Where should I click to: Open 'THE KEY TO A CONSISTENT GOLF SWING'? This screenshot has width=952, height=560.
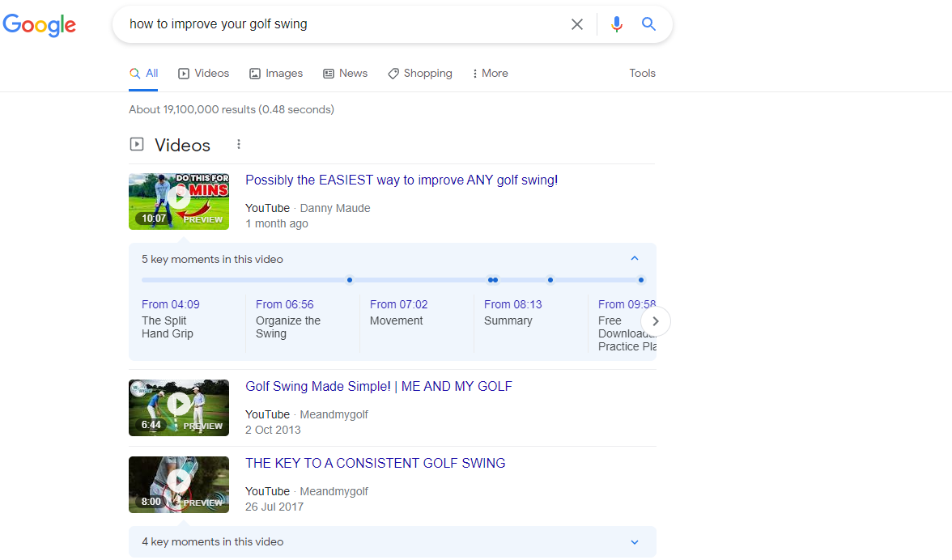click(376, 464)
